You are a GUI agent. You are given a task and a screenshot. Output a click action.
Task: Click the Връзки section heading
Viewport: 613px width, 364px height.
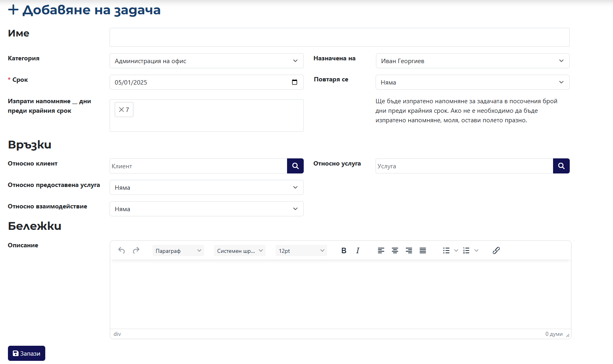click(x=30, y=144)
